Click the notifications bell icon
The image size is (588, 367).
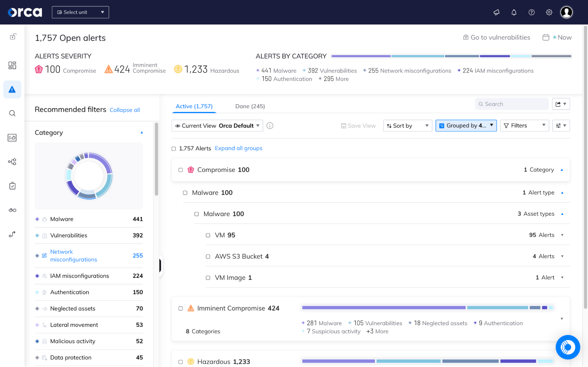pos(514,12)
